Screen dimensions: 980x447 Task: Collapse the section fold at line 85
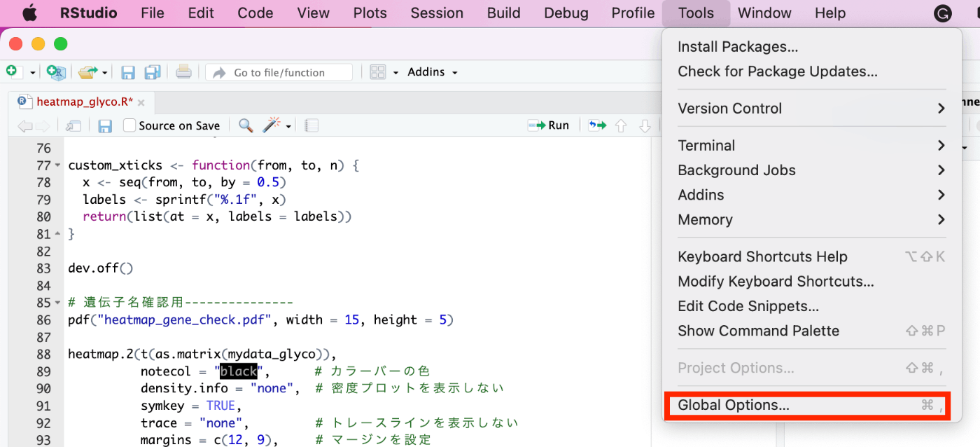point(57,303)
